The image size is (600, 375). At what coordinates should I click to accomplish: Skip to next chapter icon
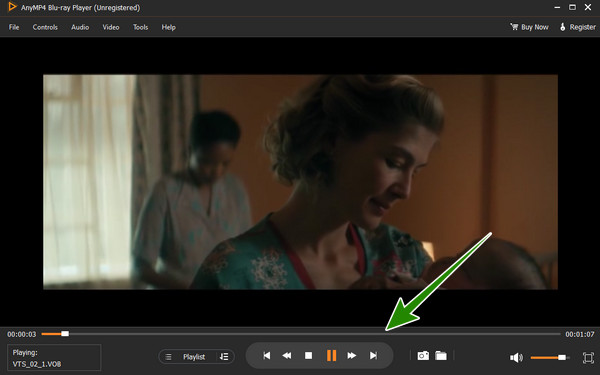373,356
